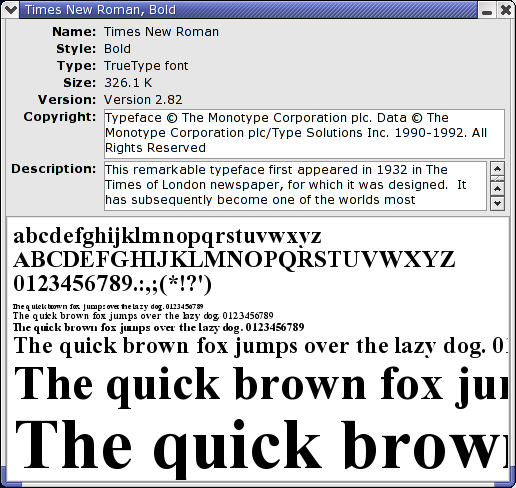516x488 pixels.
Task: Click the 'Bold' style value
Action: click(x=117, y=49)
